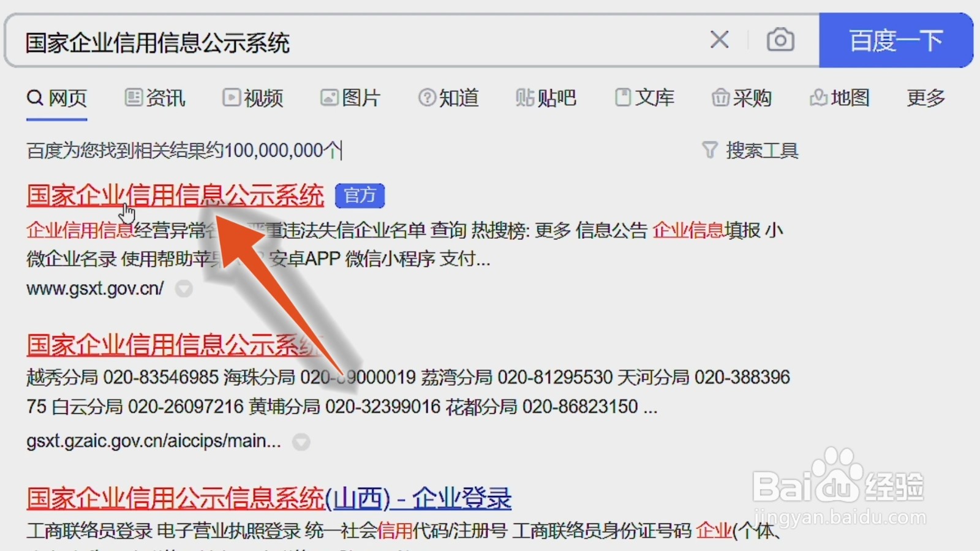
Task: Open the 国家企业信用公示信息系统(山西) - 企业登录 result
Action: pyautogui.click(x=269, y=498)
